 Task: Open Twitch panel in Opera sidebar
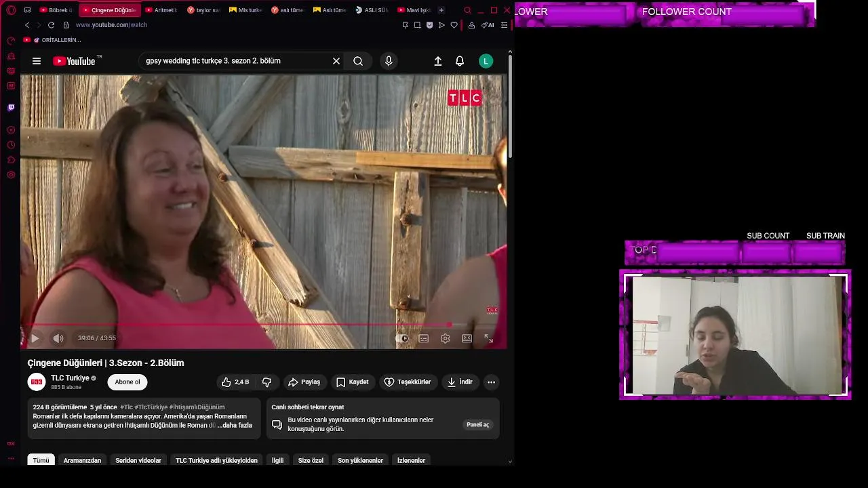11,108
